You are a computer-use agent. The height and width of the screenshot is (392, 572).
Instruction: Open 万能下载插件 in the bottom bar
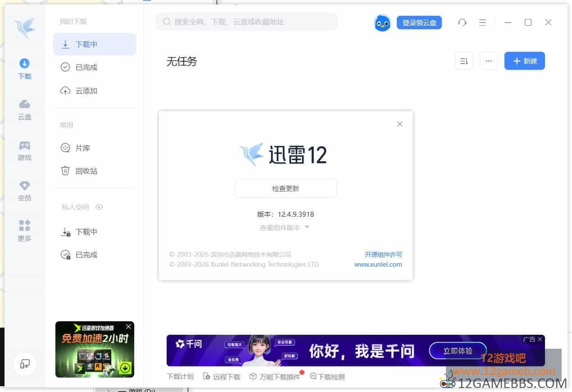(x=275, y=377)
